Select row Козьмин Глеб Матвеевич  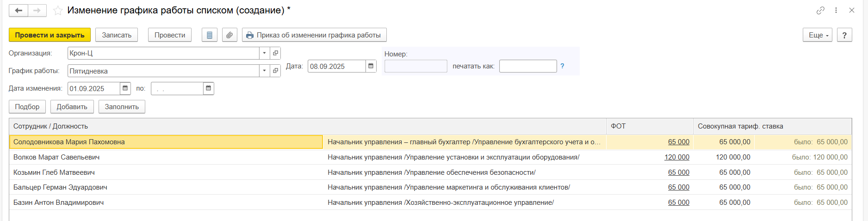pos(54,172)
